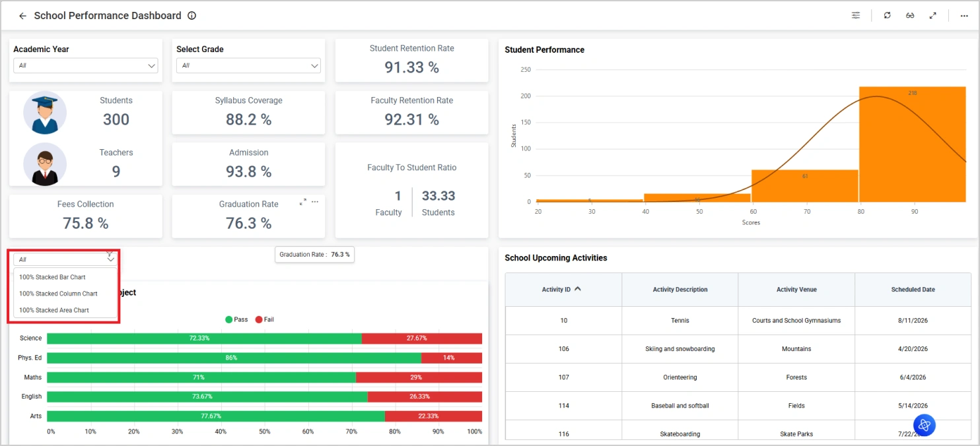
Task: Click the Arts fail bar 22.33%
Action: [x=433, y=416]
